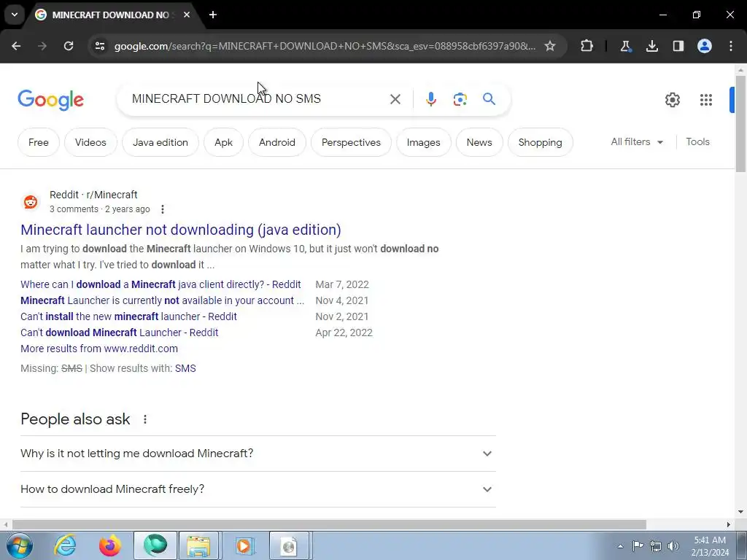Open 'Where can I download a Minecraft java client' link
This screenshot has width=747, height=560.
160,284
